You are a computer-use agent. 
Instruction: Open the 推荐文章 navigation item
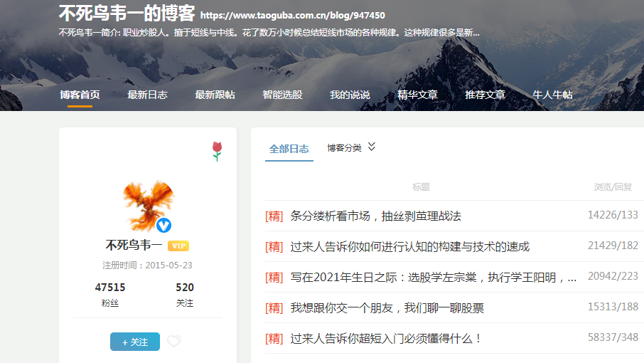485,95
